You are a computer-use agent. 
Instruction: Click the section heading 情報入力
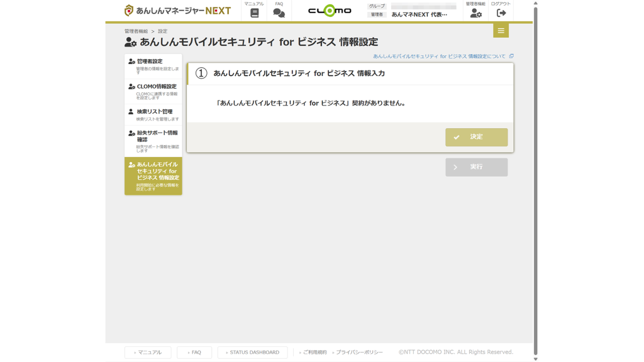click(299, 74)
